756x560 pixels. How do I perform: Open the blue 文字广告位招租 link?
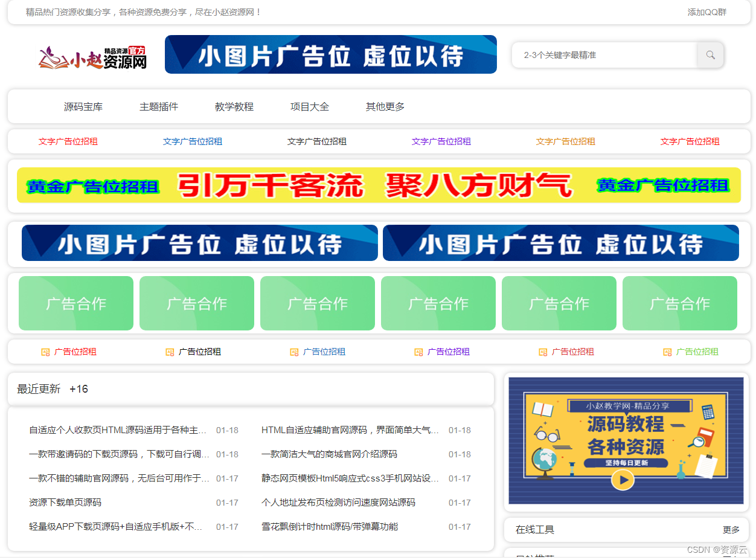click(x=193, y=141)
